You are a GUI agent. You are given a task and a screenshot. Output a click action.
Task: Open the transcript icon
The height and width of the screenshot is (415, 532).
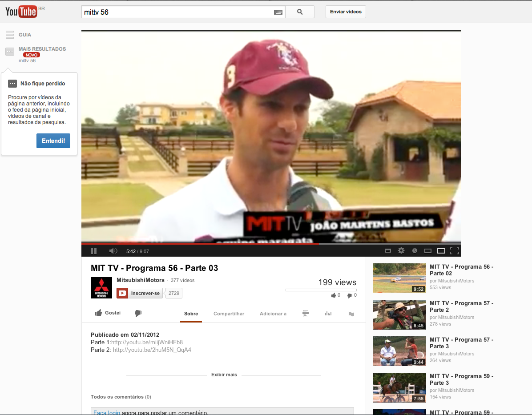305,314
